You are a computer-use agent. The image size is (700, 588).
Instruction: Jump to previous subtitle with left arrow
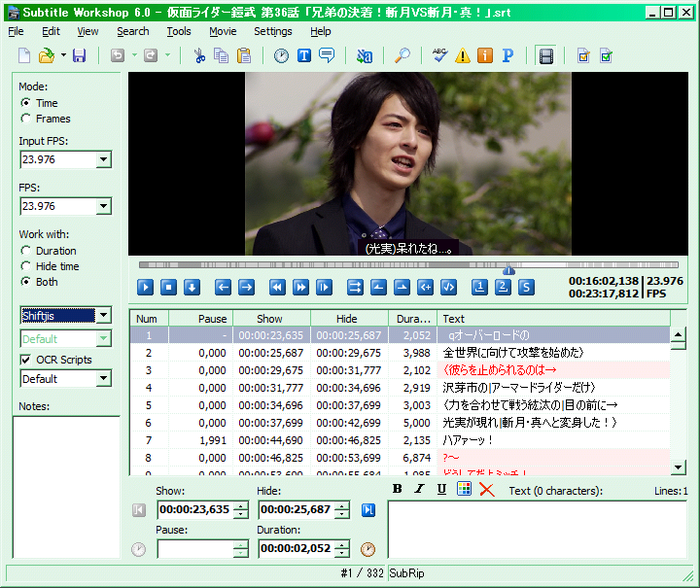[x=223, y=288]
